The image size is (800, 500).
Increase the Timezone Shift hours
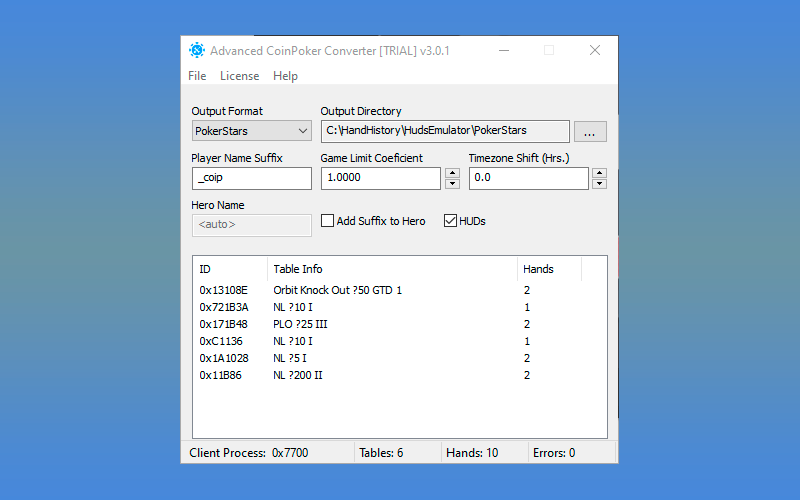pyautogui.click(x=599, y=173)
